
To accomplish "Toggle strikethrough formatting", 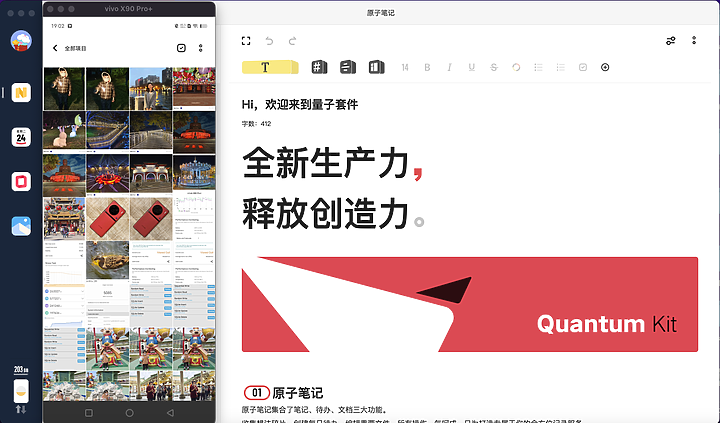I will tap(494, 68).
